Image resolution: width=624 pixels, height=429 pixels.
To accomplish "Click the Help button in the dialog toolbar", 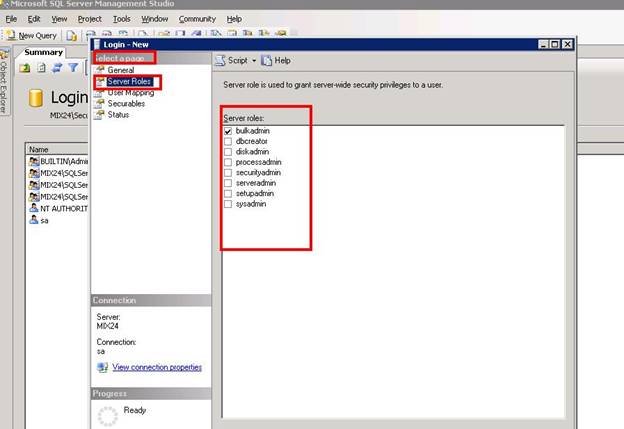I will 276,60.
